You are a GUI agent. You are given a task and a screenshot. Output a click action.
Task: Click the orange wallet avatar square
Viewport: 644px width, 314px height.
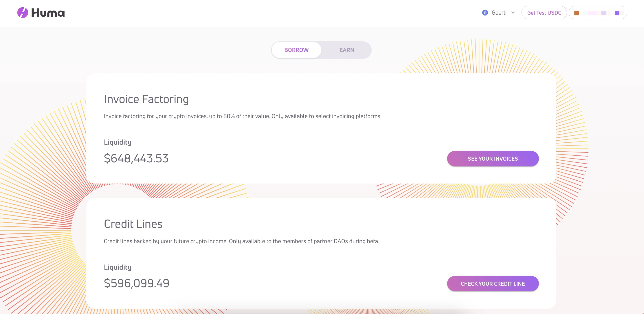(x=577, y=13)
